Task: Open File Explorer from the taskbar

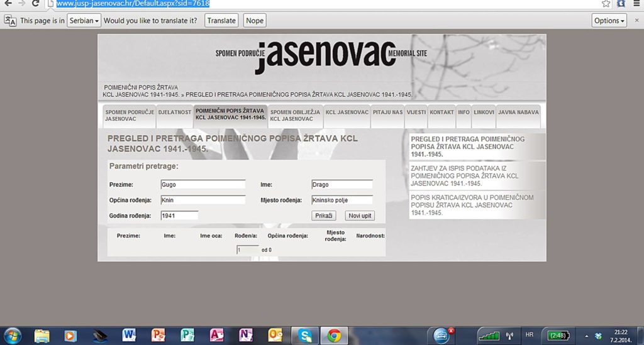Action: [42, 336]
